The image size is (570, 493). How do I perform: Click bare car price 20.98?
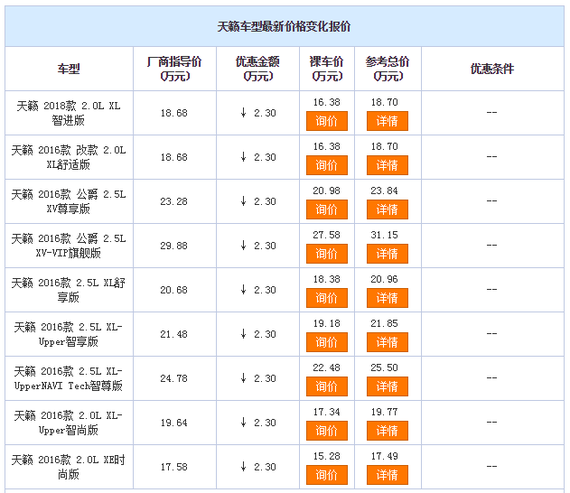(326, 191)
